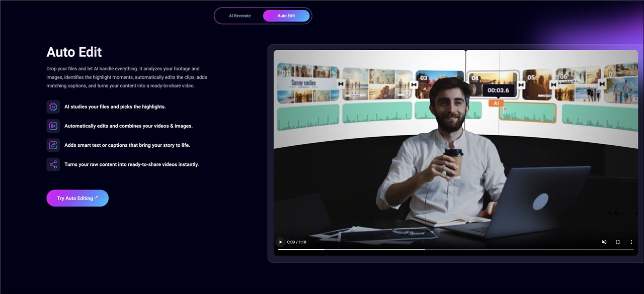
Task: Click the share icon for ready-to-share videos
Action: tap(53, 164)
